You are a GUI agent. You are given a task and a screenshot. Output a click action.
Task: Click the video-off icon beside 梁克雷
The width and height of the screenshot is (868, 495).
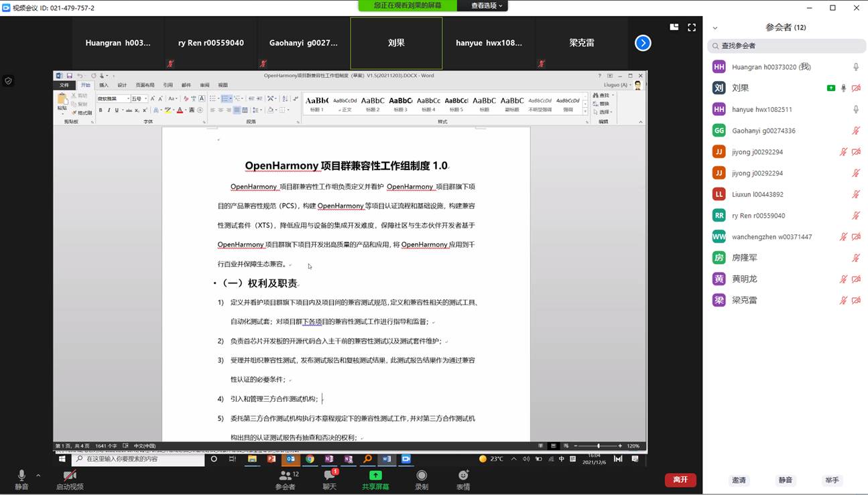(856, 300)
